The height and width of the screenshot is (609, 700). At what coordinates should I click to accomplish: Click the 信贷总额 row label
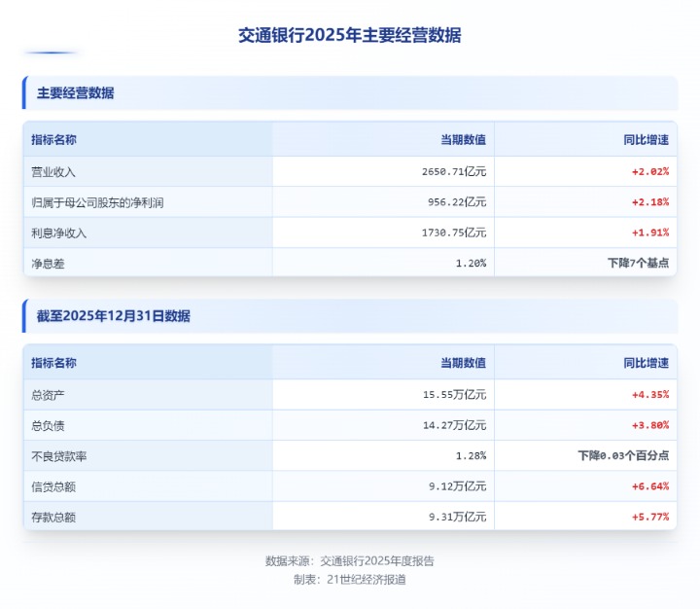pyautogui.click(x=53, y=486)
